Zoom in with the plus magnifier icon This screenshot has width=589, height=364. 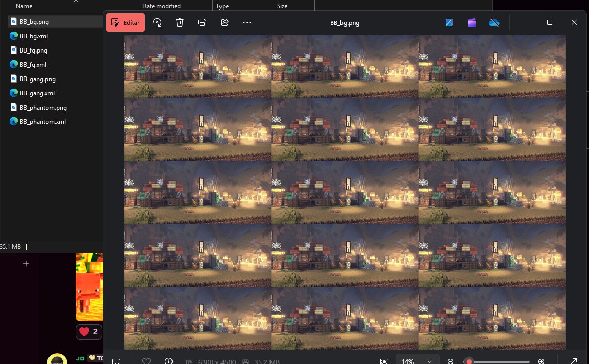click(x=542, y=361)
